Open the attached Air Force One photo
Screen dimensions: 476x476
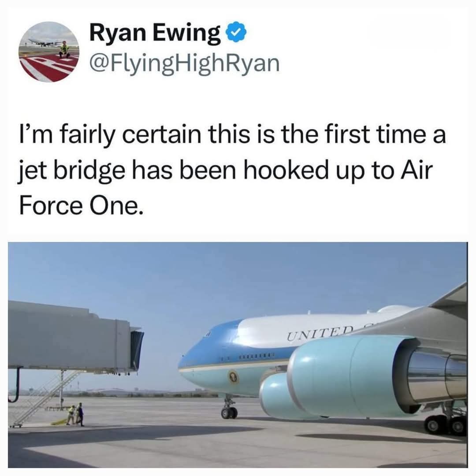coord(238,354)
